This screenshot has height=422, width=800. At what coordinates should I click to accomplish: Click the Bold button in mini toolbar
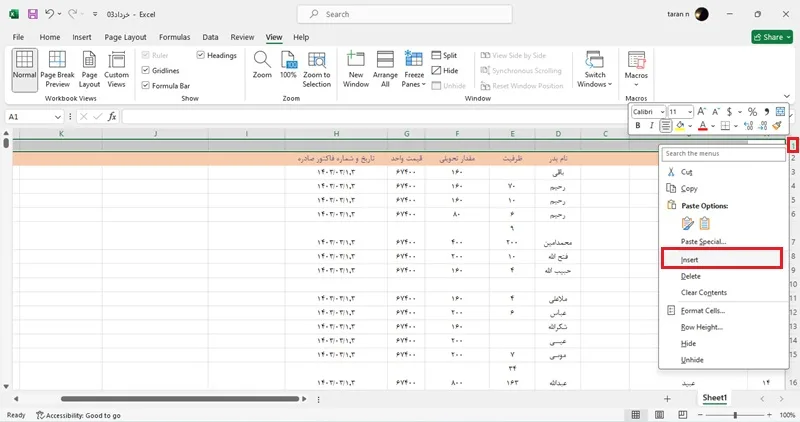[638, 126]
